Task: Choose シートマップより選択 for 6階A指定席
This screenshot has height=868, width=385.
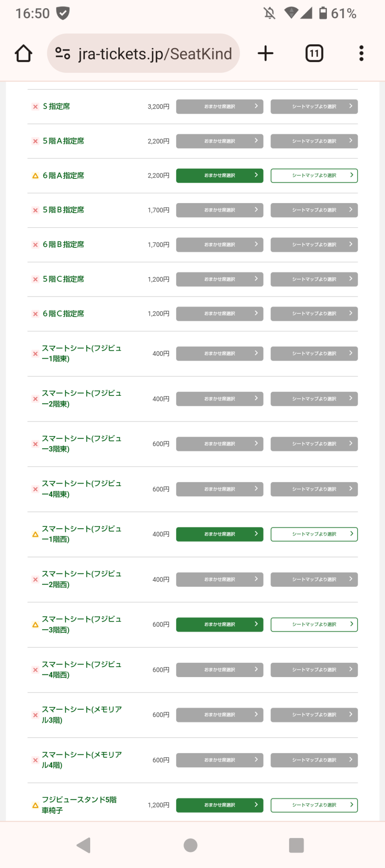Action: tap(314, 175)
